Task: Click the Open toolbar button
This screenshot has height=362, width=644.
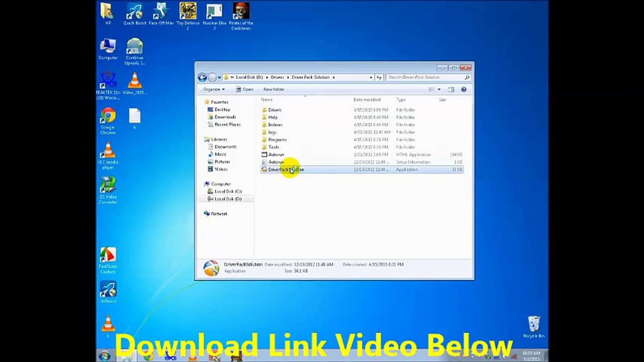Action: 244,89
